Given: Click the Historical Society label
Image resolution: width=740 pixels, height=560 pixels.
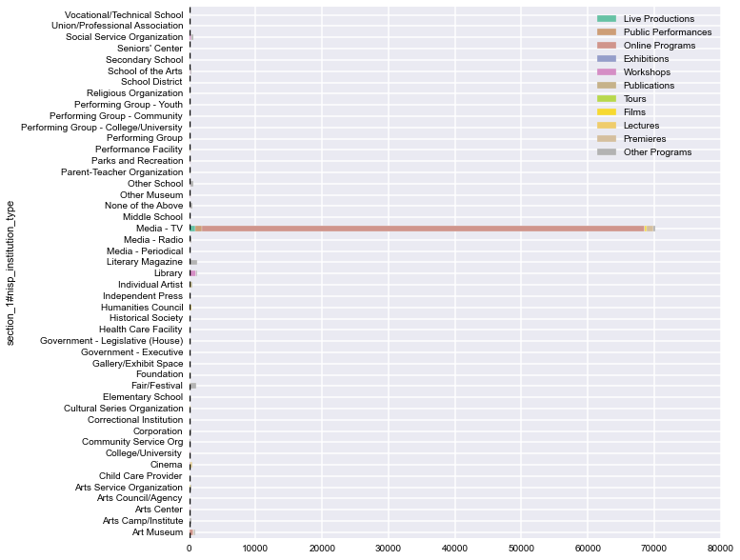Looking at the screenshot, I should pyautogui.click(x=146, y=318).
